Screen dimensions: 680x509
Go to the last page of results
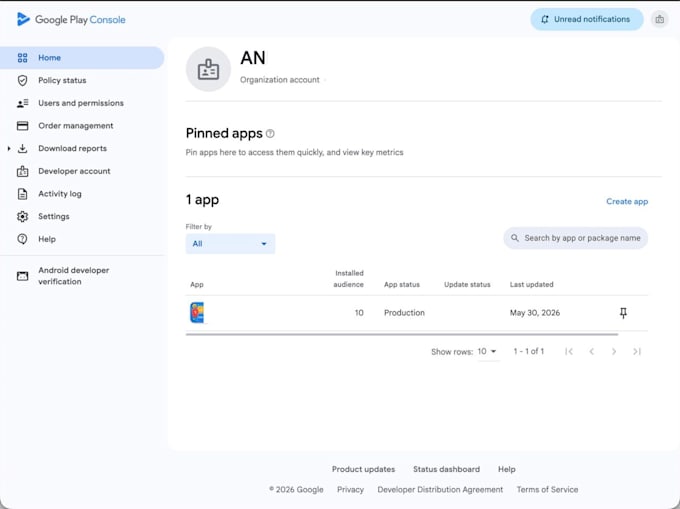[x=637, y=352]
